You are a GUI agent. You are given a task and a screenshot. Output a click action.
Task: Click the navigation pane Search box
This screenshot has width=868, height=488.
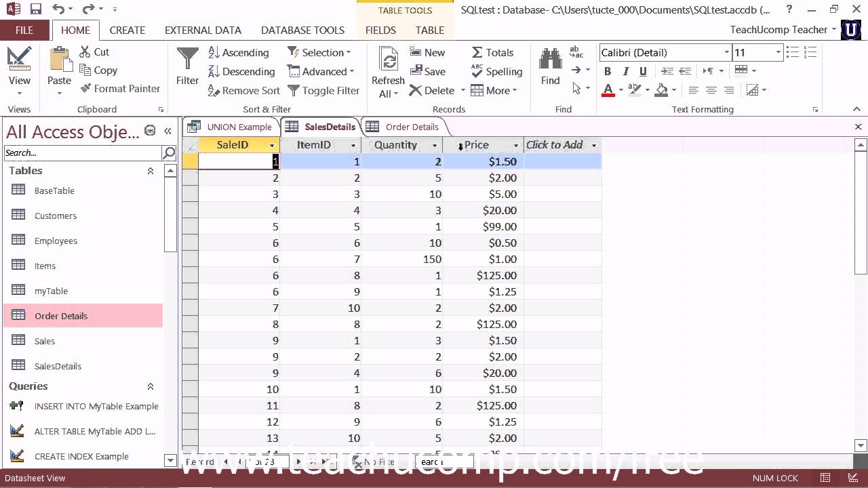pyautogui.click(x=83, y=153)
